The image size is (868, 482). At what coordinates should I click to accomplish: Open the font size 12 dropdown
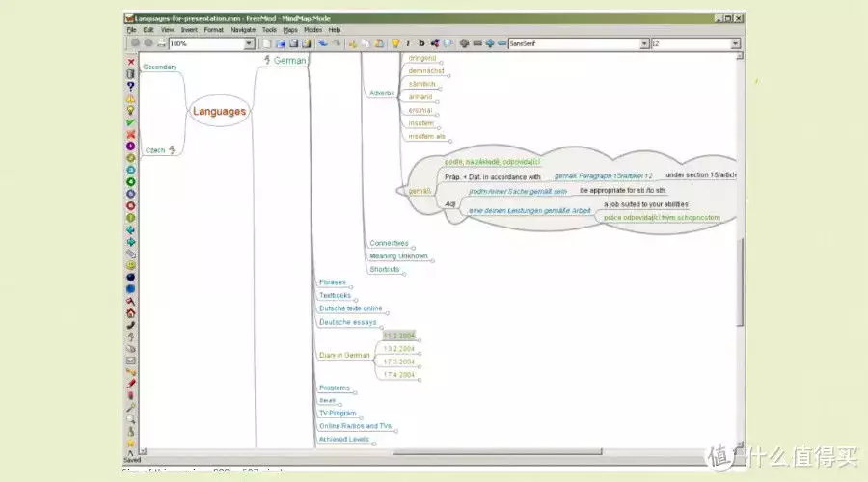735,43
